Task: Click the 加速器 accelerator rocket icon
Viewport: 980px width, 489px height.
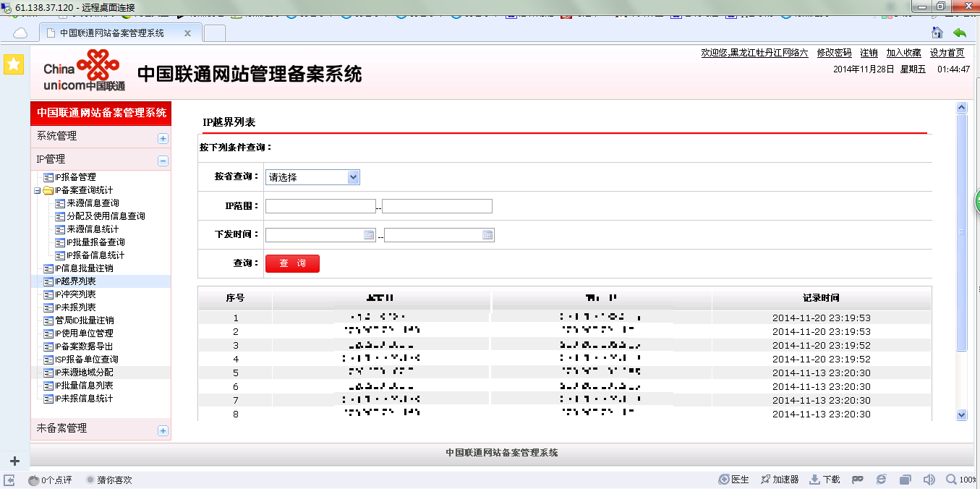Action: click(779, 480)
